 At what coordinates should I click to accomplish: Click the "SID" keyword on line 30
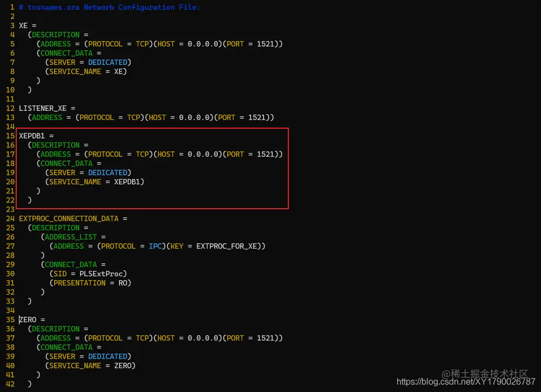pos(60,274)
